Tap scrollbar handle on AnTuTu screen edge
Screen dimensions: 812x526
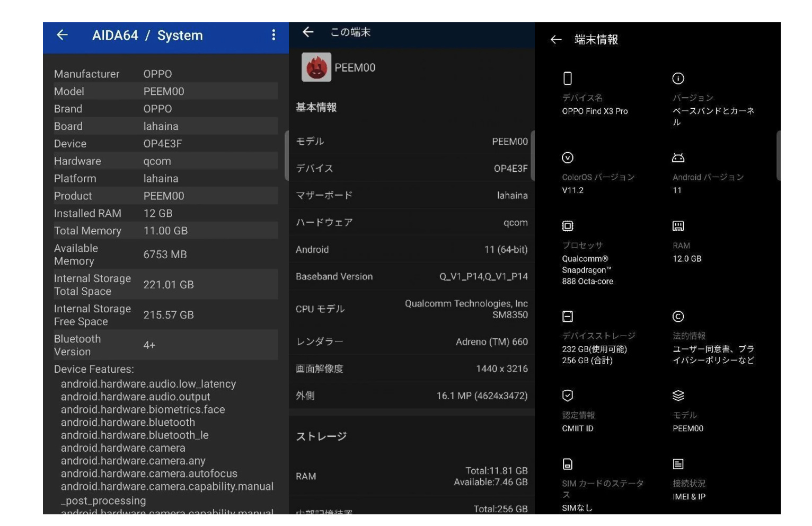[x=532, y=156]
